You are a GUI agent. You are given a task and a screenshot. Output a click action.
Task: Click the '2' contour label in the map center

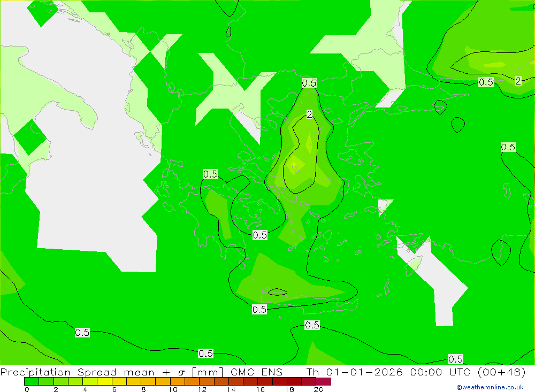pos(309,114)
